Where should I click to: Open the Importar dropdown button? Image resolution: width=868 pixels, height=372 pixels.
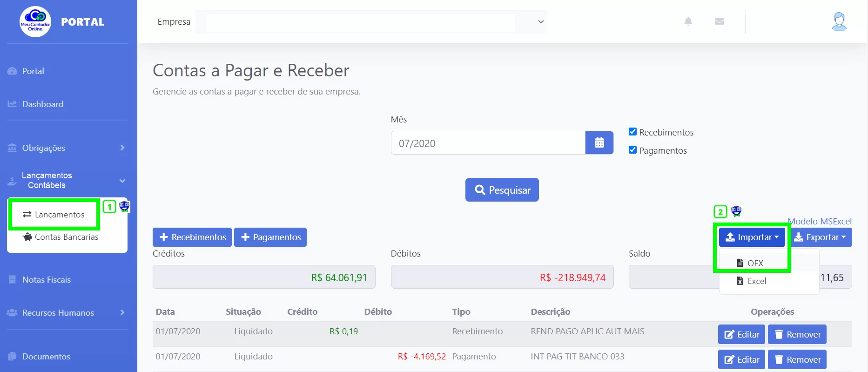[x=752, y=237]
